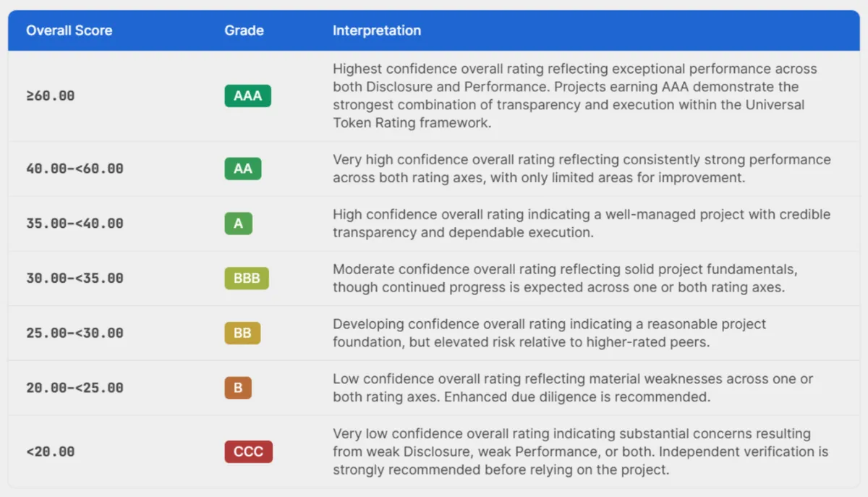Select the 35.00-<40.00 score range
868x497 pixels.
(x=75, y=224)
